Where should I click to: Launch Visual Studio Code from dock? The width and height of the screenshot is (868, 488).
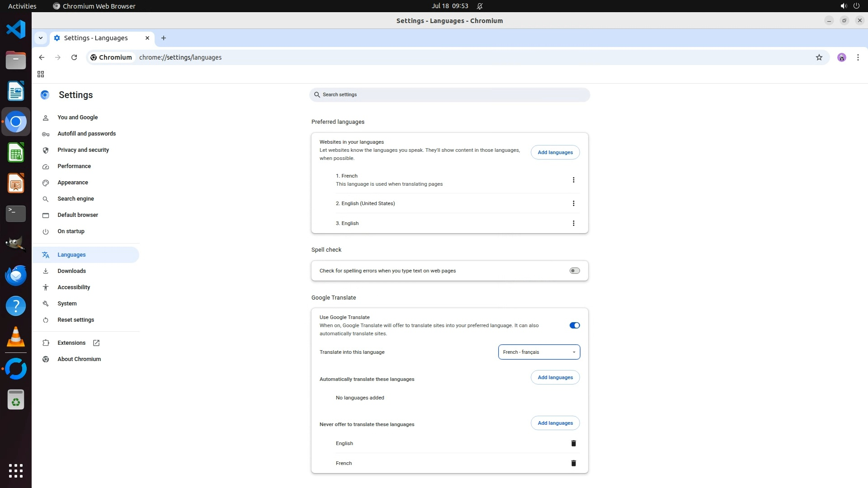pos(16,30)
